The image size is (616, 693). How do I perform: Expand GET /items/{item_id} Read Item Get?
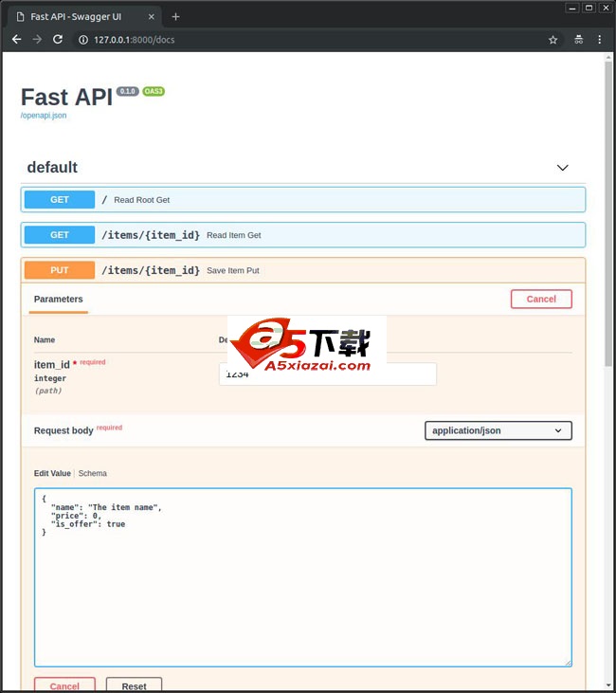click(x=303, y=235)
